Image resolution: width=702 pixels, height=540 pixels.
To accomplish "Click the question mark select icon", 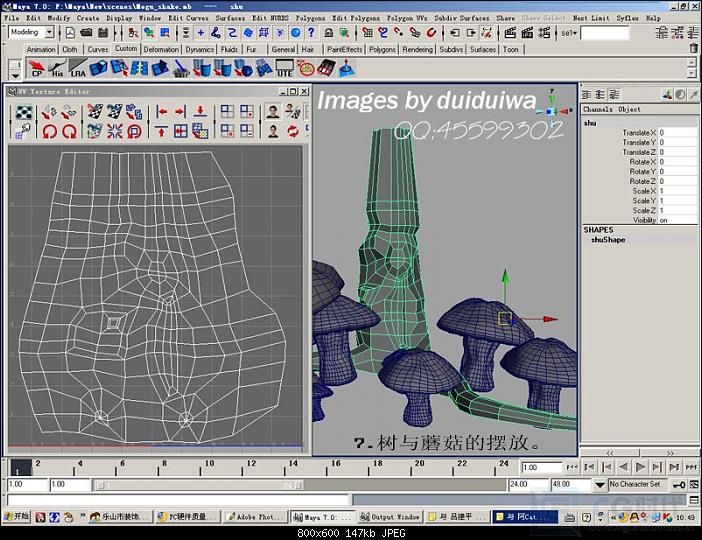I will click(x=311, y=33).
